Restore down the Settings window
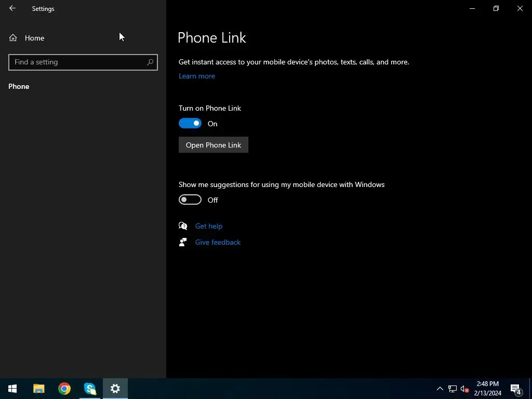 [x=496, y=8]
